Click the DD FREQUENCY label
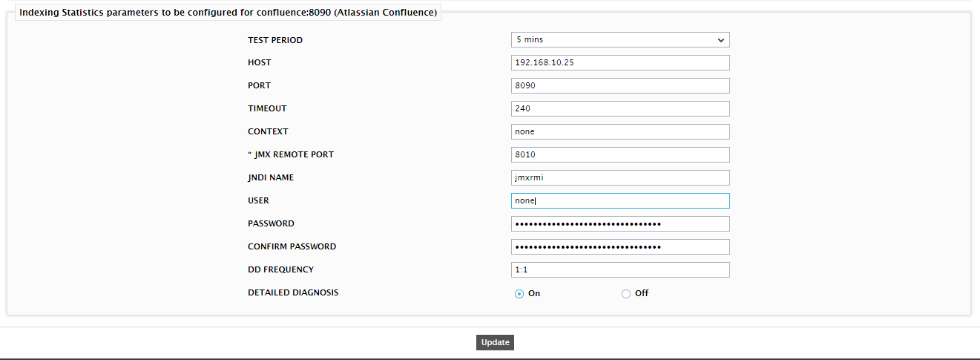The image size is (980, 360). (280, 269)
